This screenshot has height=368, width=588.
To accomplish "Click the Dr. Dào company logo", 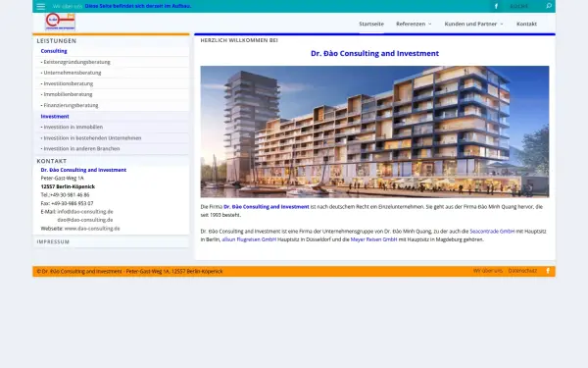I will point(61,22).
